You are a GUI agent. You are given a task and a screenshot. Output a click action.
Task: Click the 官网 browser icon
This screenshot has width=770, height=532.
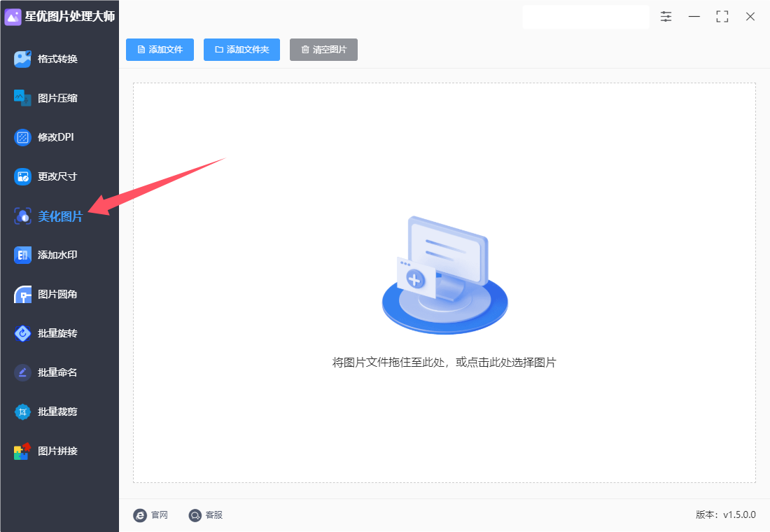tap(140, 515)
